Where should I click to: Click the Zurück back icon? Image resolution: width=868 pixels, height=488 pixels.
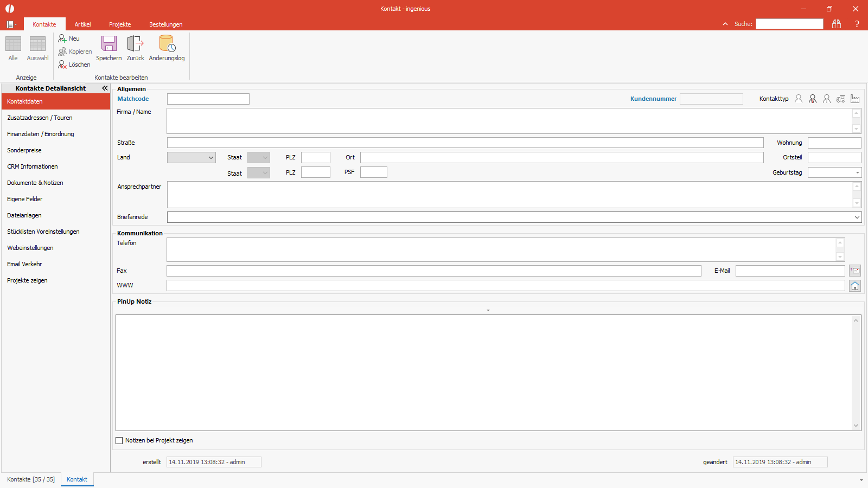[135, 43]
